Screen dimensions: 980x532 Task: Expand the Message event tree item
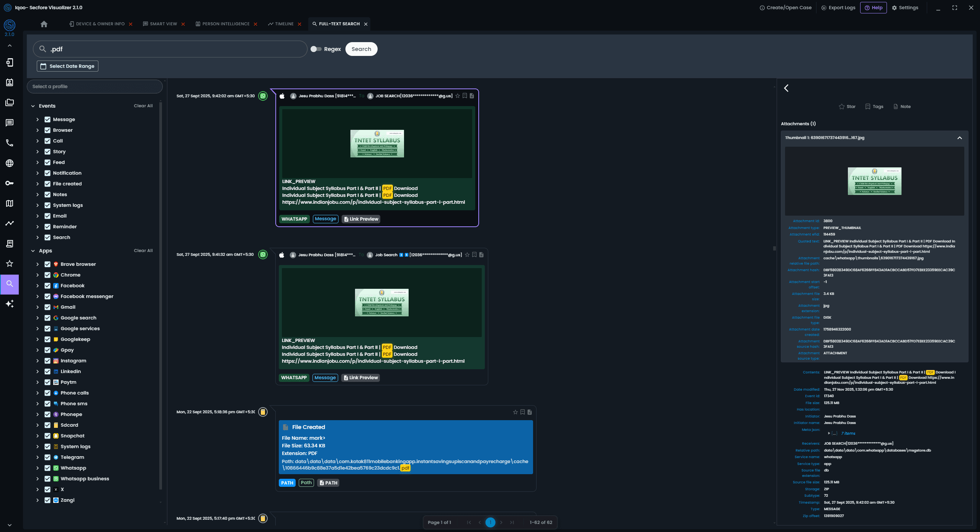38,119
